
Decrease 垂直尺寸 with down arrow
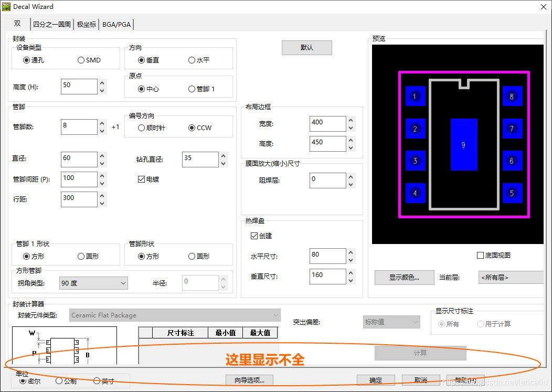[351, 280]
